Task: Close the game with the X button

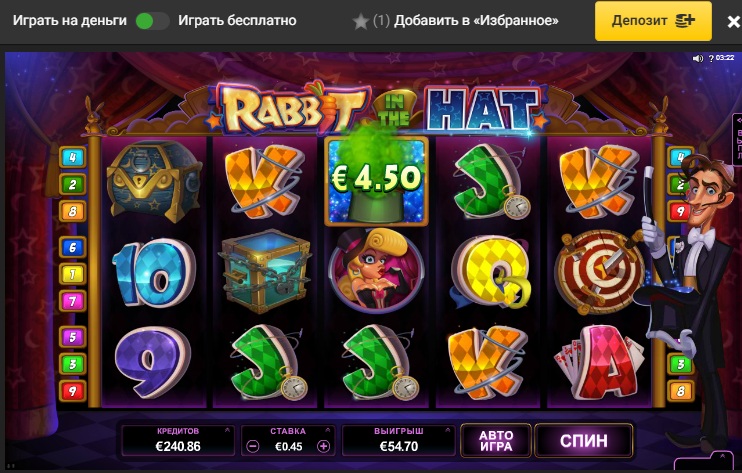Action: (733, 22)
